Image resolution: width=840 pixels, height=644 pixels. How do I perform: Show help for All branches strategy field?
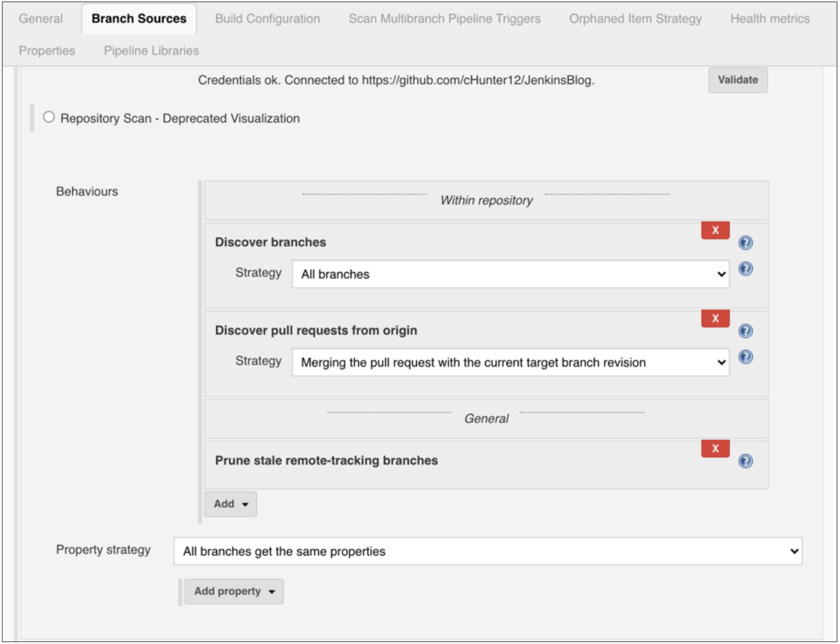pyautogui.click(x=745, y=269)
